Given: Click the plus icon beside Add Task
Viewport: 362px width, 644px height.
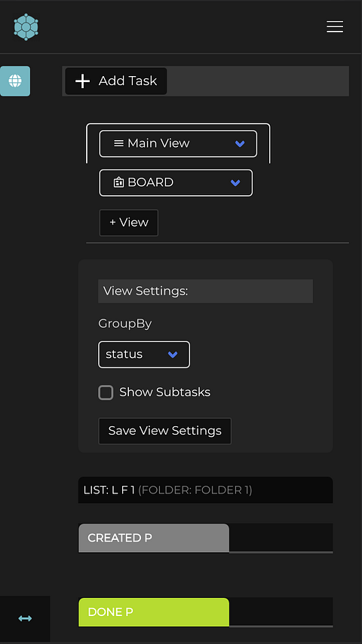Looking at the screenshot, I should [x=82, y=81].
